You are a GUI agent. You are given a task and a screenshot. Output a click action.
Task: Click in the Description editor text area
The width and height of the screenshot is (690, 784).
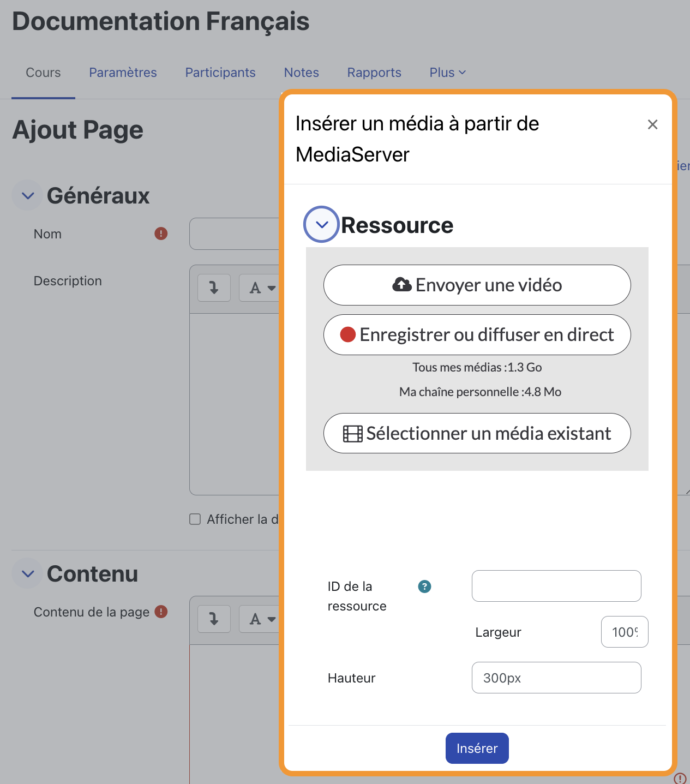(235, 404)
